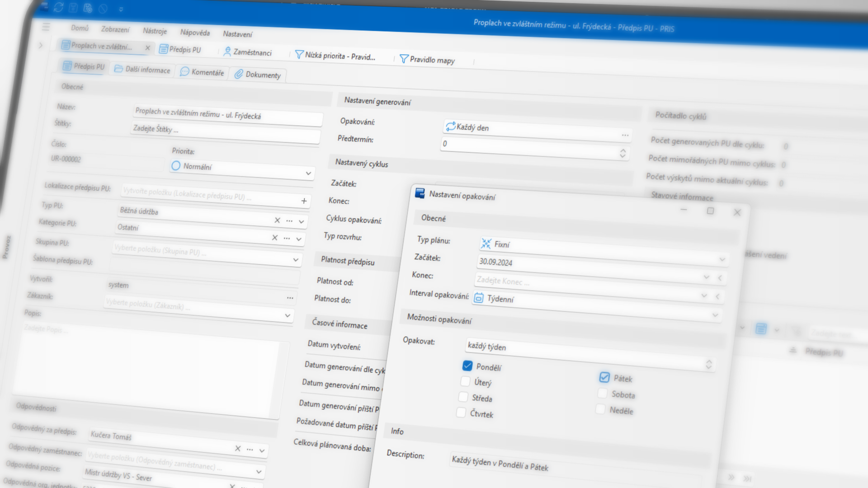Switch to the Předpis PU document tab
Screen dimensions: 868x488
(180, 49)
